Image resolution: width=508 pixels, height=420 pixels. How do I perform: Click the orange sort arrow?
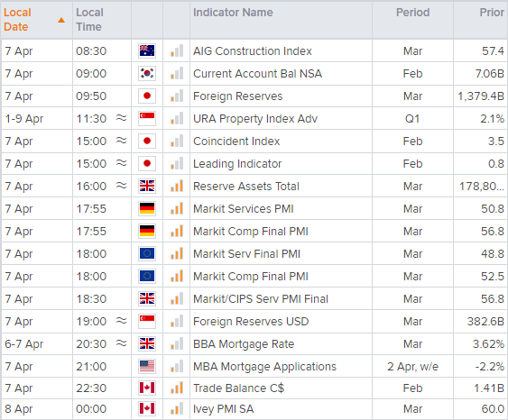[61, 21]
